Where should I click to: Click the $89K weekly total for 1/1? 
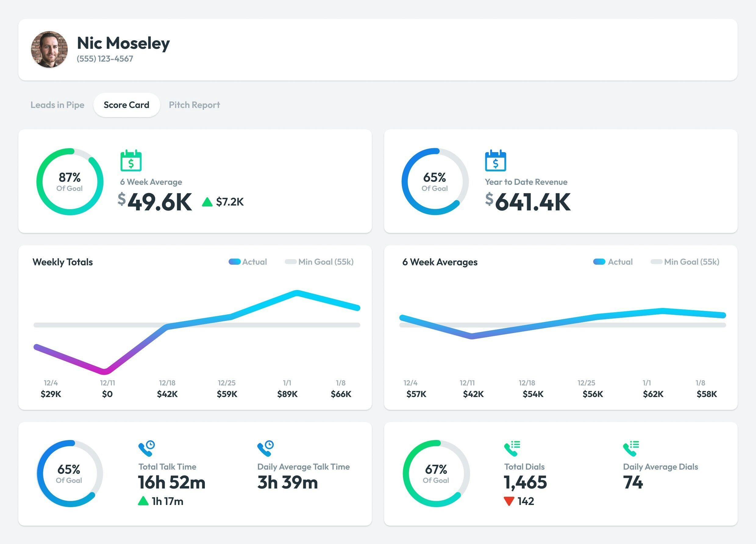(287, 394)
